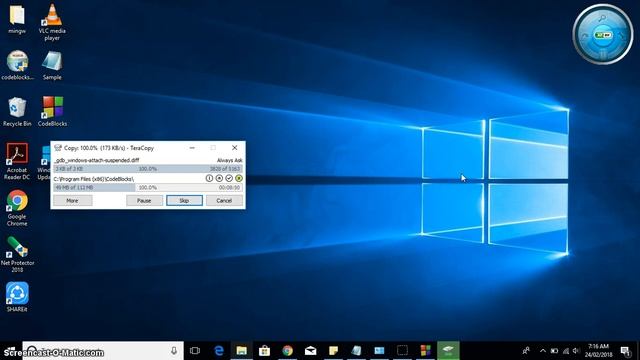Close the TeraCopy window
The image size is (640, 360).
pos(234,148)
